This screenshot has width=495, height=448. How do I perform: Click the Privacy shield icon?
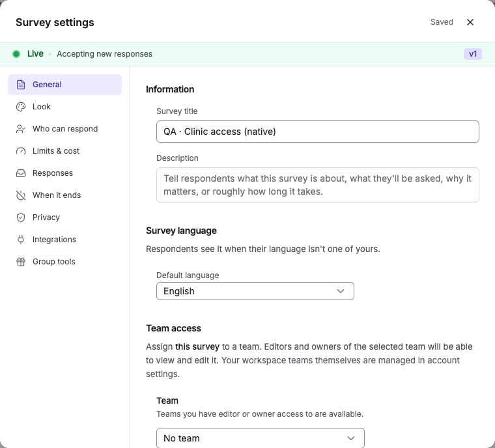pyautogui.click(x=21, y=217)
